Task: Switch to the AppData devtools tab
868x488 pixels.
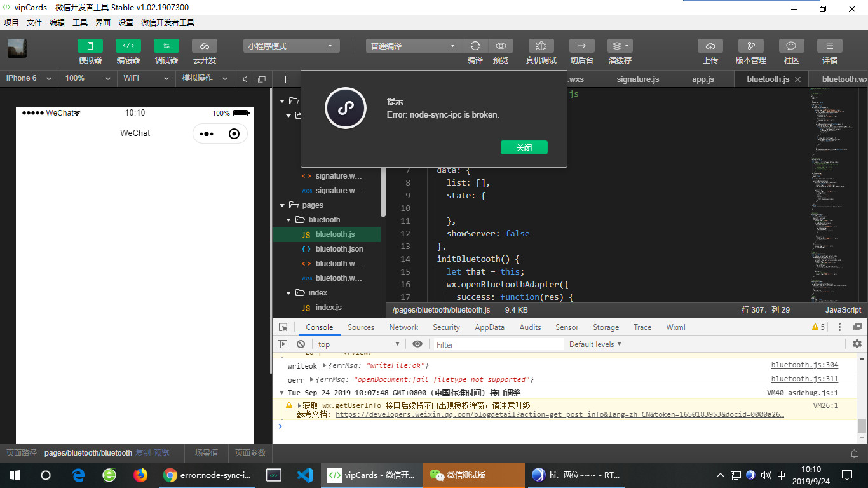Action: click(x=490, y=327)
